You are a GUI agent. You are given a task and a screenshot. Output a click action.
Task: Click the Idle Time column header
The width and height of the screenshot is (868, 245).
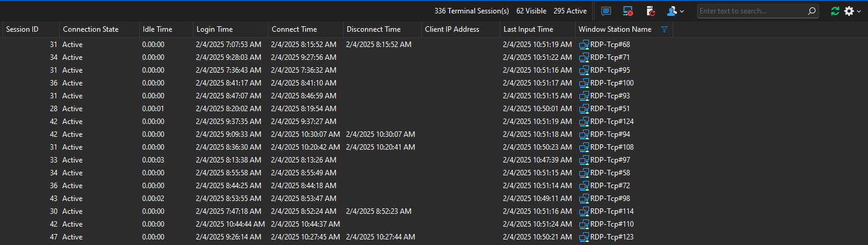[157, 29]
